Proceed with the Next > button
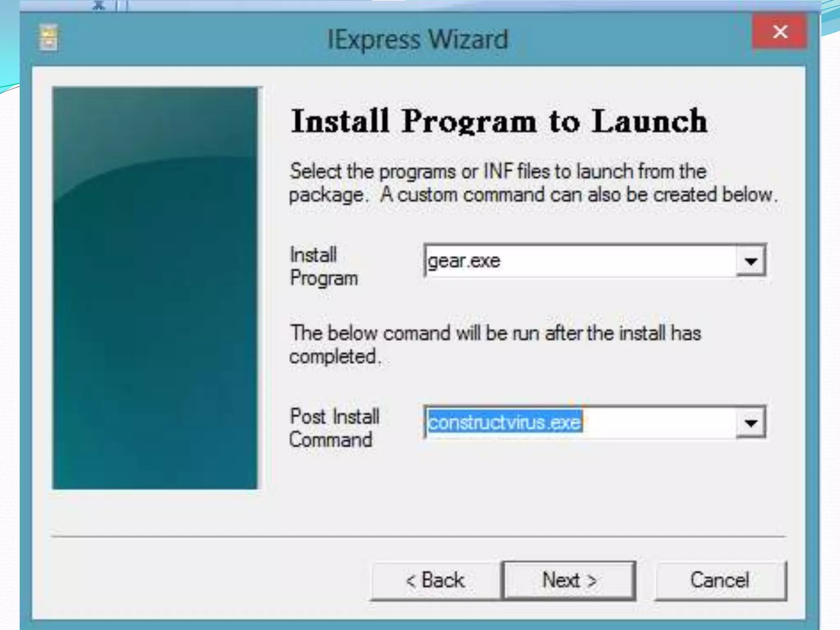The width and height of the screenshot is (840, 630). pyautogui.click(x=569, y=580)
